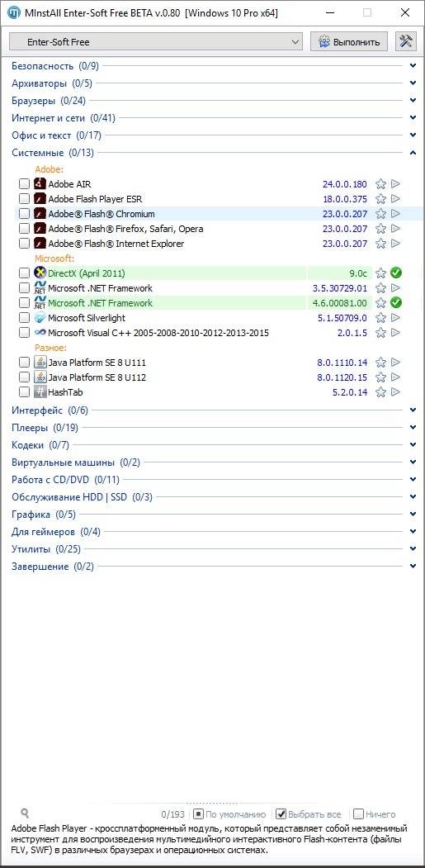The image size is (425, 868).
Task: Expand the Графика category chevron
Action: [x=413, y=515]
